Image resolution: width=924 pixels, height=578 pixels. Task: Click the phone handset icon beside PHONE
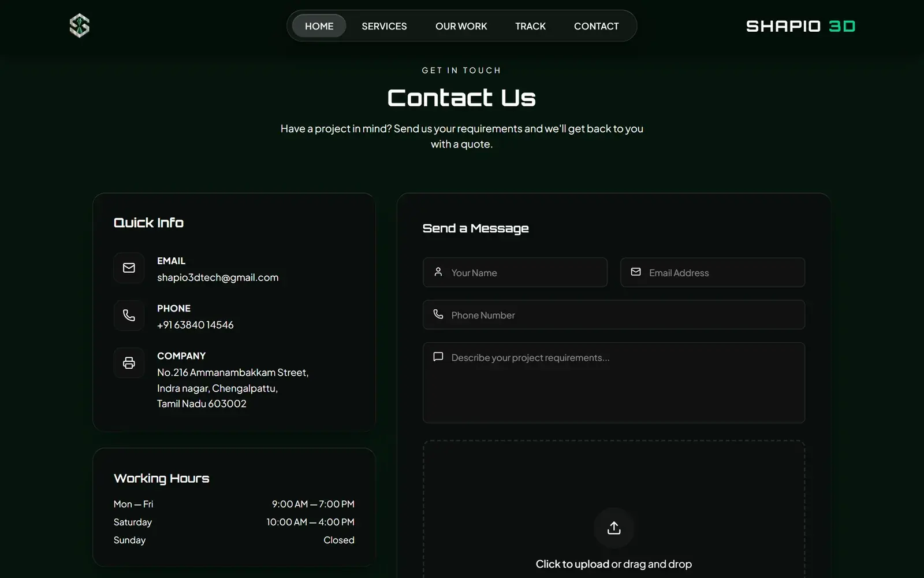pyautogui.click(x=129, y=315)
